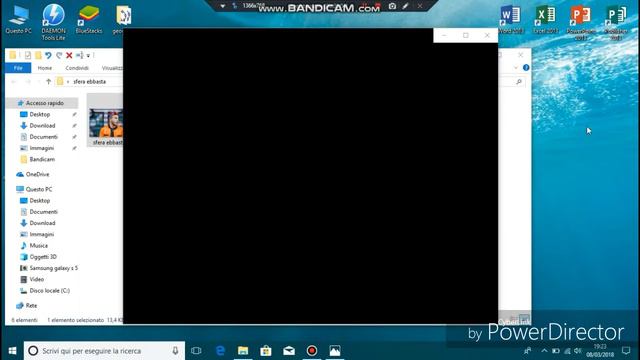640x360 pixels.
Task: Open Explorer help question mark icon
Action: (526, 67)
